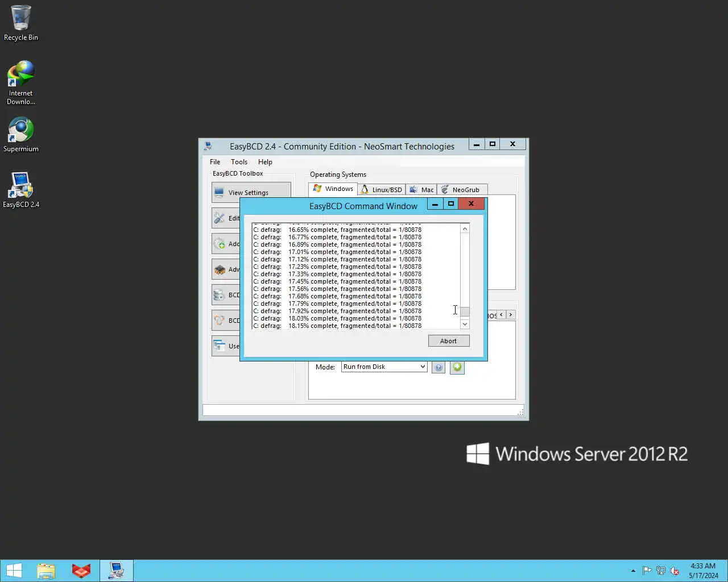Close the EasyBCD Command Window
This screenshot has width=728, height=582.
tap(471, 204)
